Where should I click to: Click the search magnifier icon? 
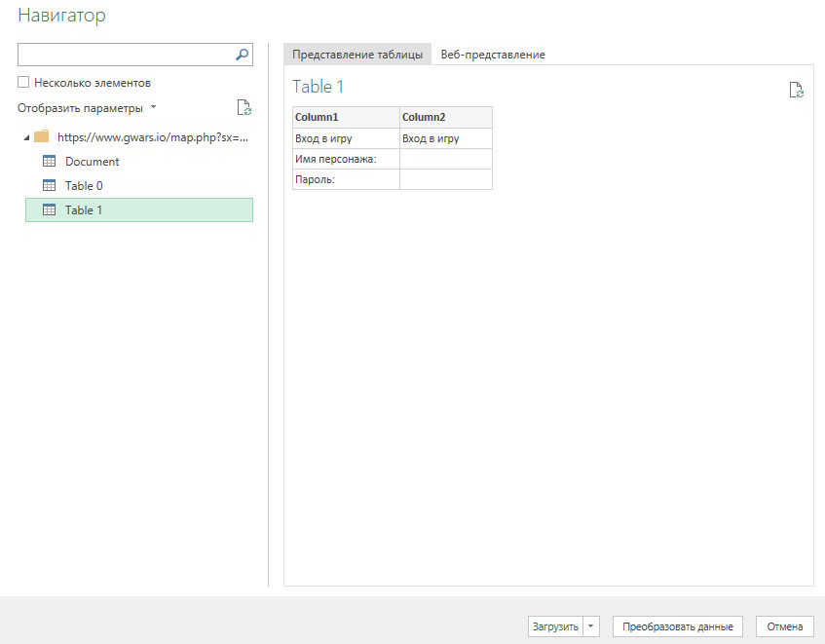pos(242,55)
